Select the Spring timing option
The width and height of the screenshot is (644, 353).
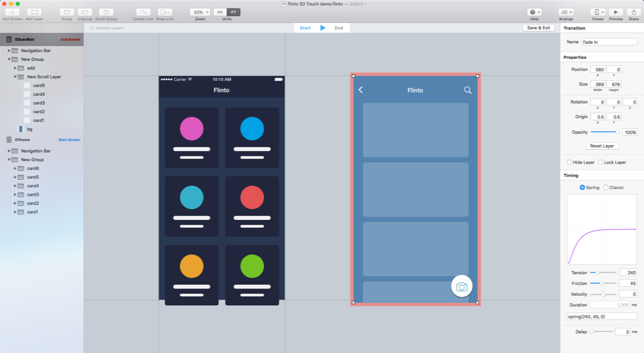[x=582, y=187]
